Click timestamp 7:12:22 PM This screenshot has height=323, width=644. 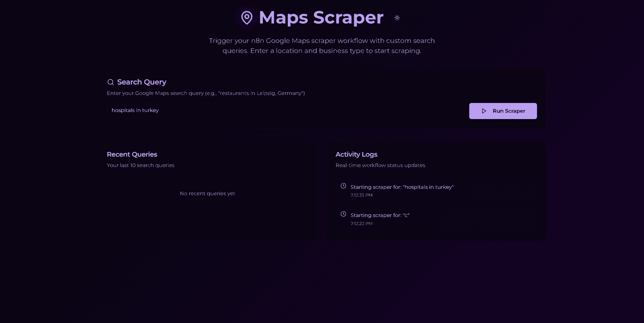[362, 223]
